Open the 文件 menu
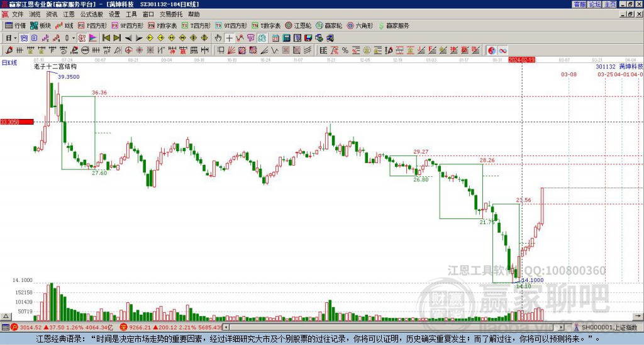The width and height of the screenshot is (644, 345). click(18, 14)
